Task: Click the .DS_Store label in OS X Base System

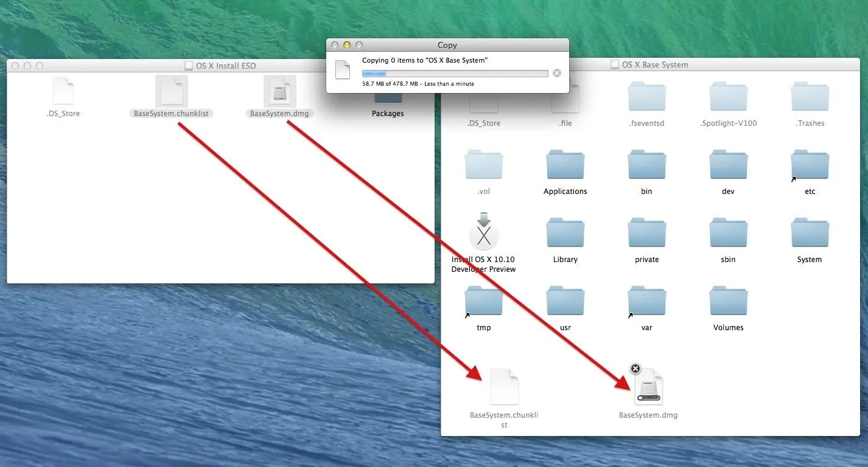Action: point(484,123)
